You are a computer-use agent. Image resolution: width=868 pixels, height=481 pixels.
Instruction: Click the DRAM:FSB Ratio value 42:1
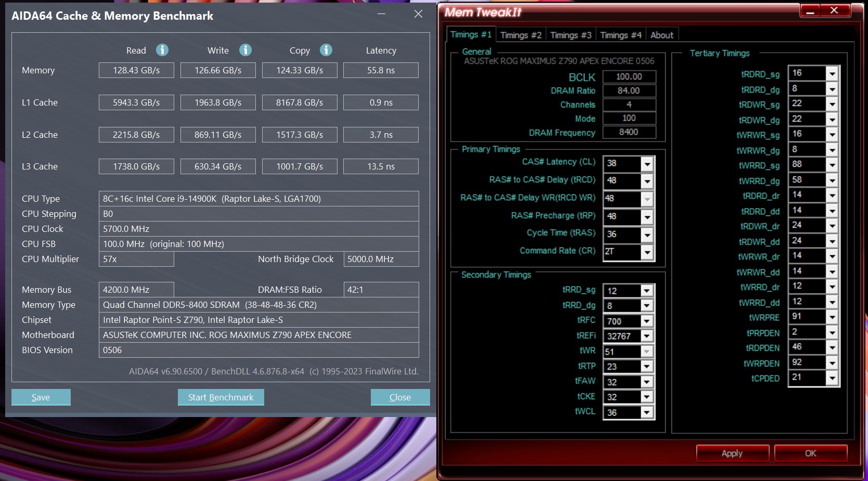click(x=381, y=290)
